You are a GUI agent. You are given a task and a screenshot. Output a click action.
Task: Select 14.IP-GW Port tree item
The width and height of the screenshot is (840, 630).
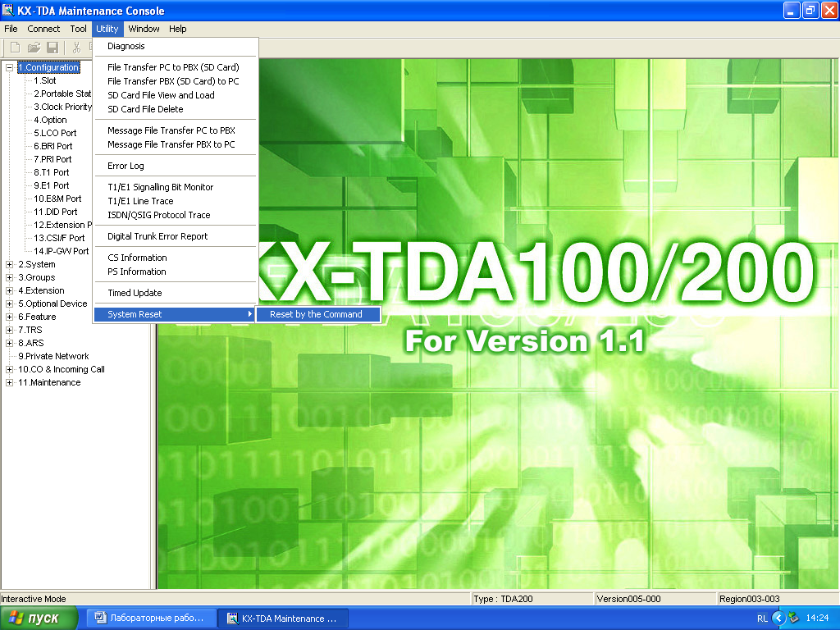pyautogui.click(x=61, y=251)
